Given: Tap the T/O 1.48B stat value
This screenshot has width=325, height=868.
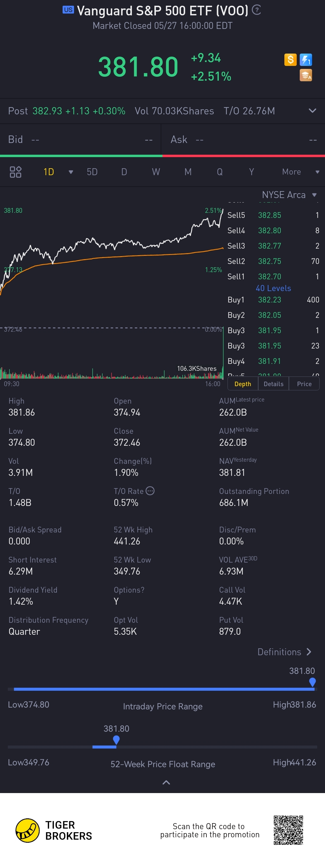Looking at the screenshot, I should point(20,502).
